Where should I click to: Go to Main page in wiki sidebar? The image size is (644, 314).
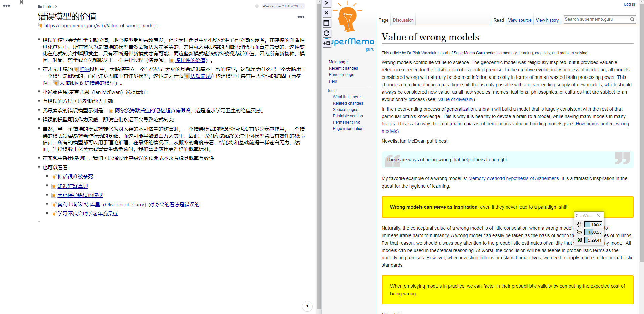click(338, 62)
